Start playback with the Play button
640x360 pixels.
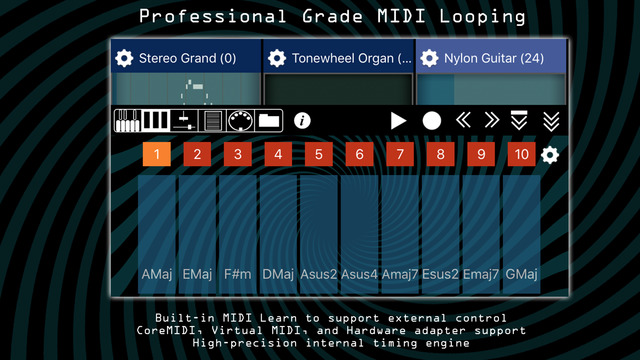pyautogui.click(x=398, y=121)
